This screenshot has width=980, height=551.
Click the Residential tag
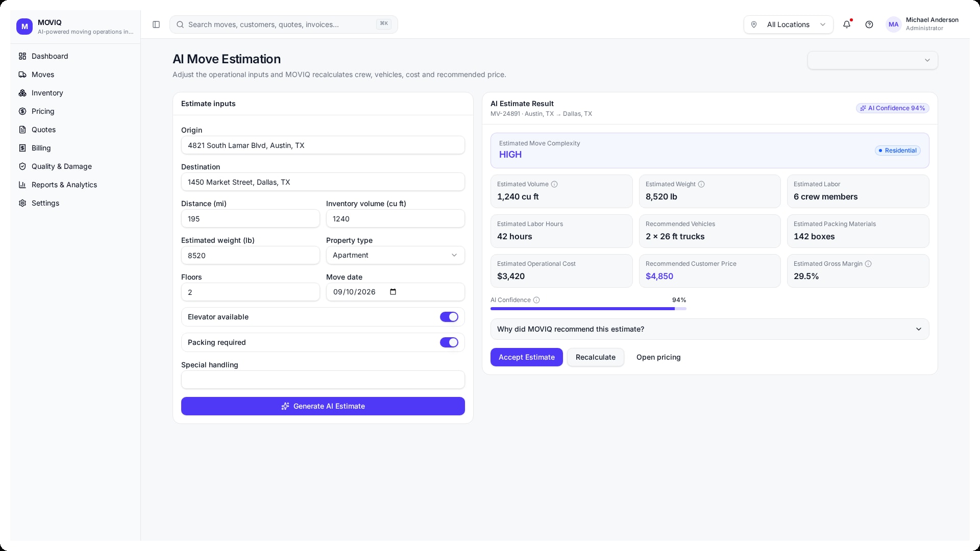pos(898,151)
